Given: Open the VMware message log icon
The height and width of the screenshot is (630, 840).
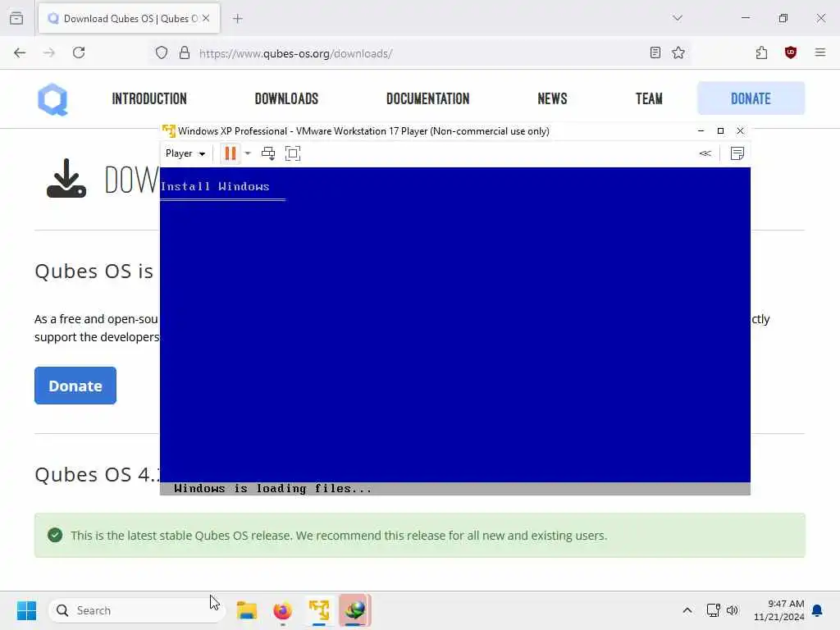Looking at the screenshot, I should [737, 153].
